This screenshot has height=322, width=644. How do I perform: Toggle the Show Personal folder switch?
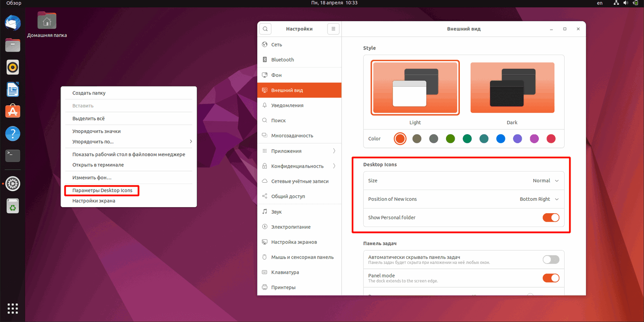551,218
